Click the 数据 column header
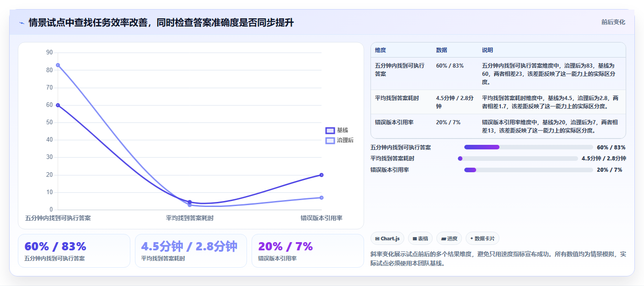This screenshot has height=286, width=644. point(442,50)
